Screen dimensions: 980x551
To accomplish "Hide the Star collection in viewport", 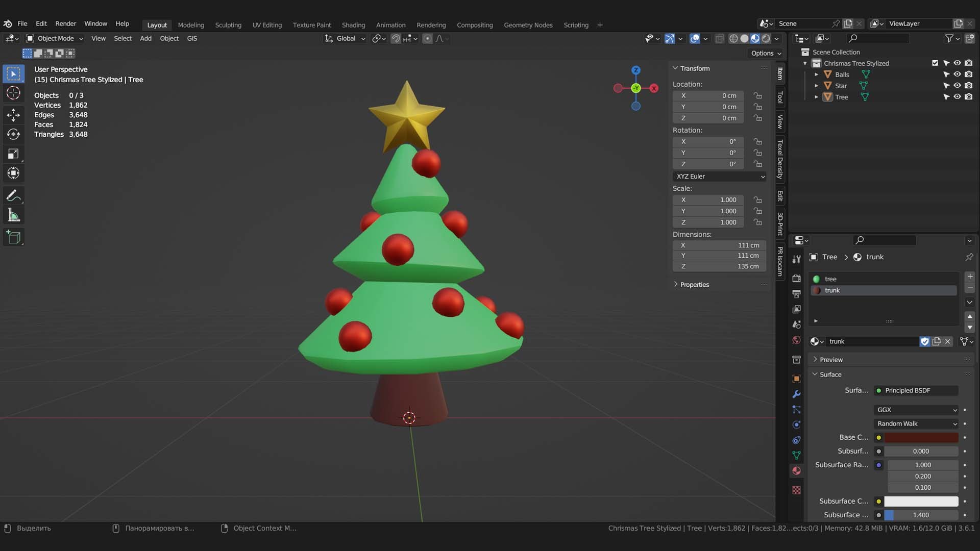I will (x=958, y=86).
